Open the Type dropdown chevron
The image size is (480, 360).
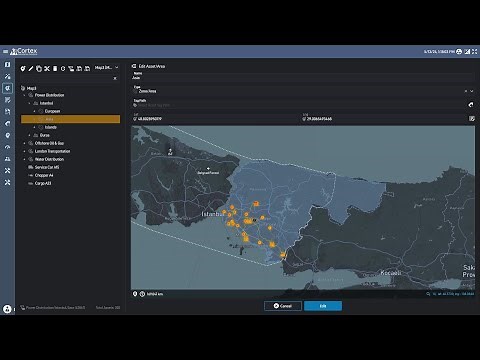472,91
